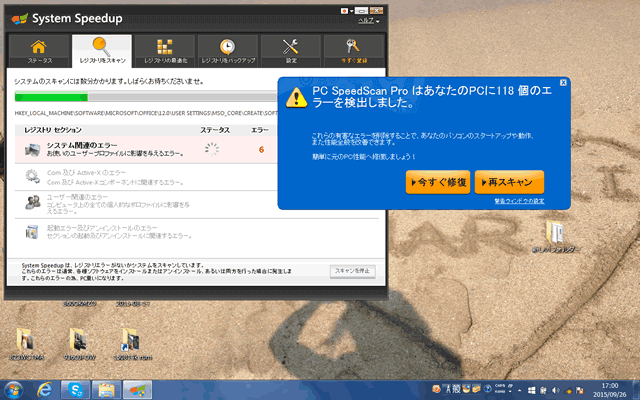Screen dimensions: 640x400
Task: Open the Japan flag language dropdown
Action: pos(347,11)
